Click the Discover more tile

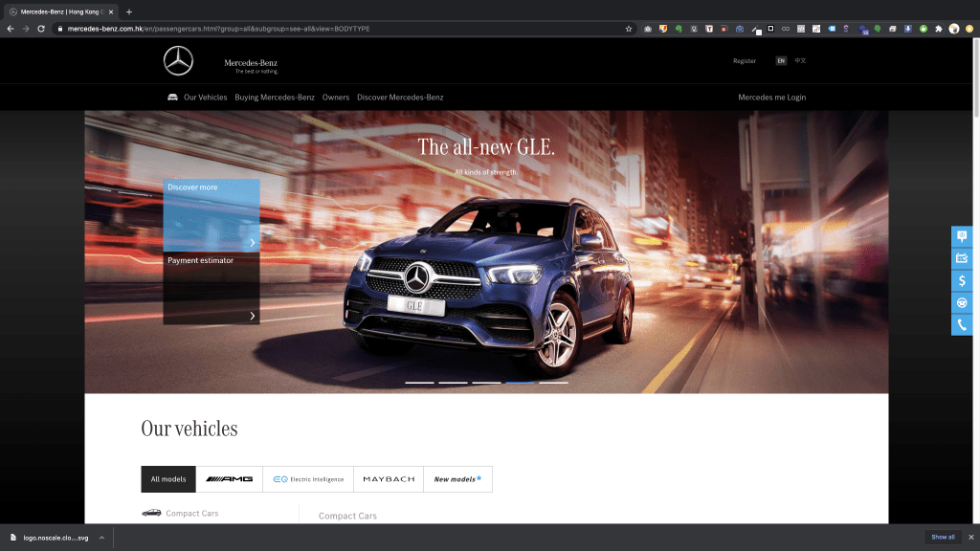[x=212, y=215]
